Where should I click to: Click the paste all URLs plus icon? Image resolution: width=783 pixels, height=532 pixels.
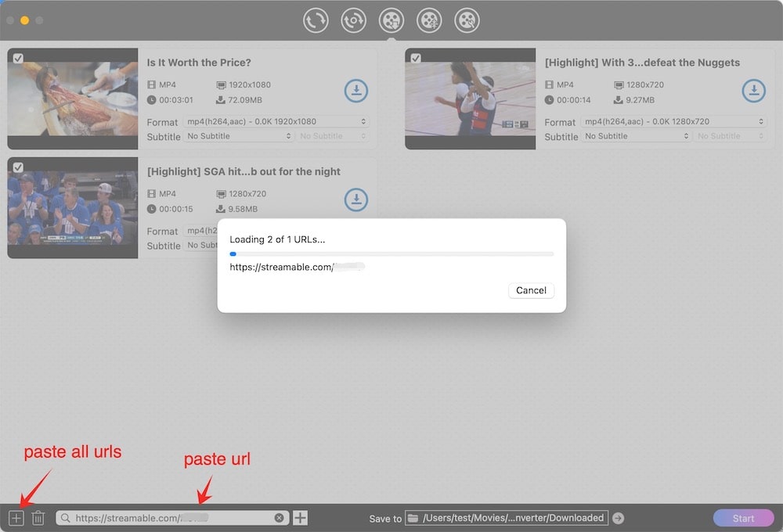16,517
